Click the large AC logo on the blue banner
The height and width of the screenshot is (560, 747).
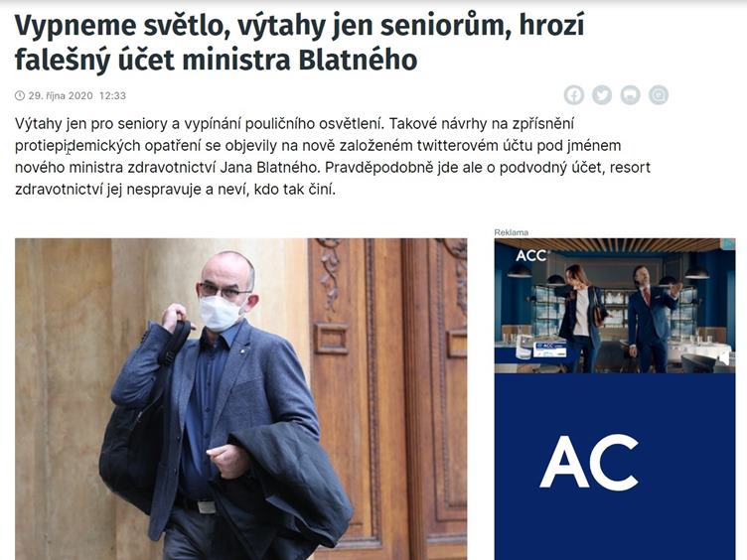[589, 462]
